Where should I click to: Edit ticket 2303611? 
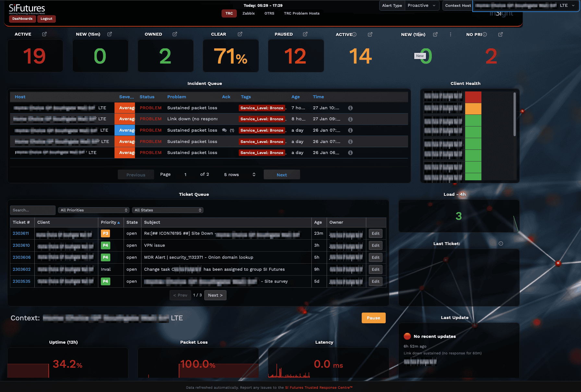point(375,233)
